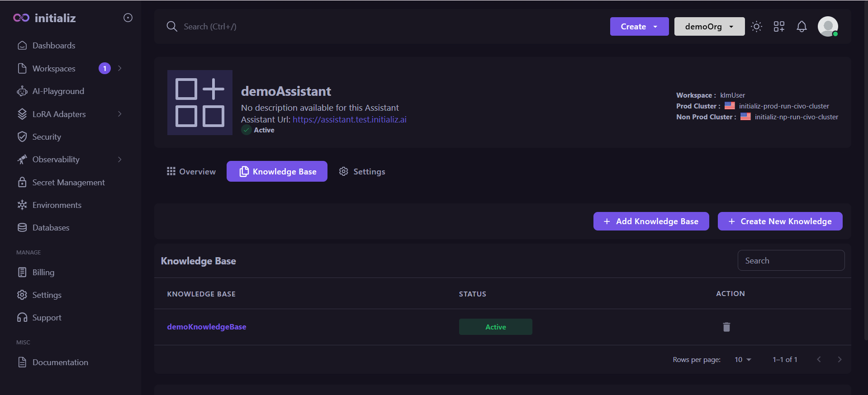Click the Support headset icon
The image size is (868, 395).
[22, 317]
